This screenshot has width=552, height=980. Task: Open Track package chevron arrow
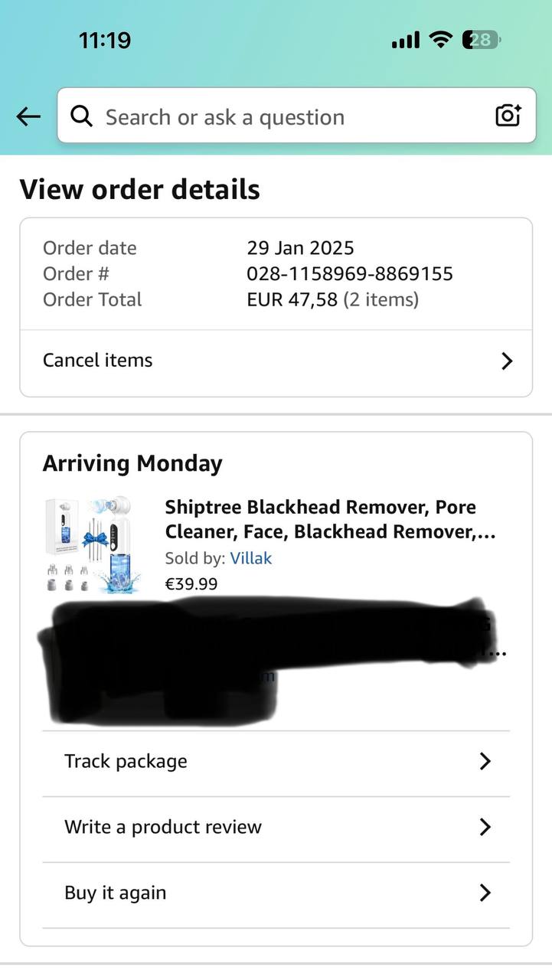(485, 761)
